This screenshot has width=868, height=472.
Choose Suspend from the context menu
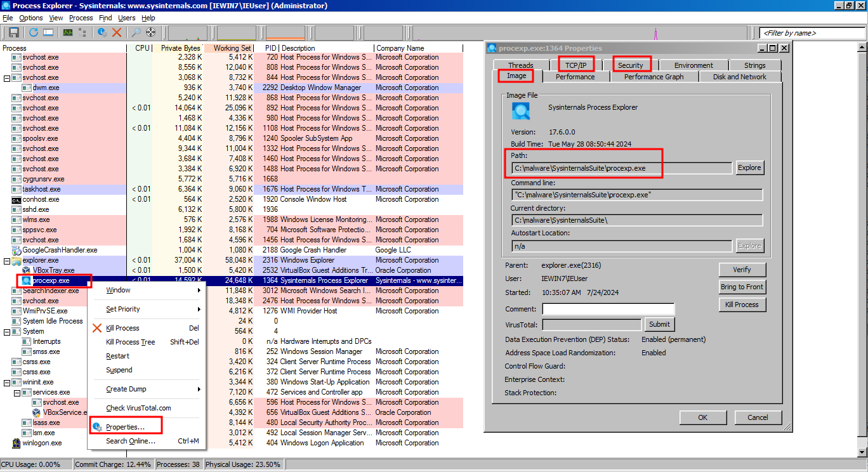[x=146, y=370]
